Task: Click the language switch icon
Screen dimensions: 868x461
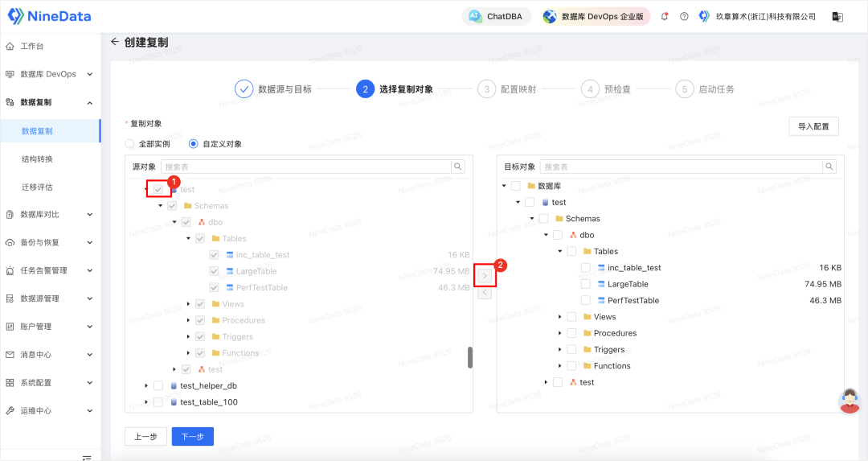Action: coord(837,17)
